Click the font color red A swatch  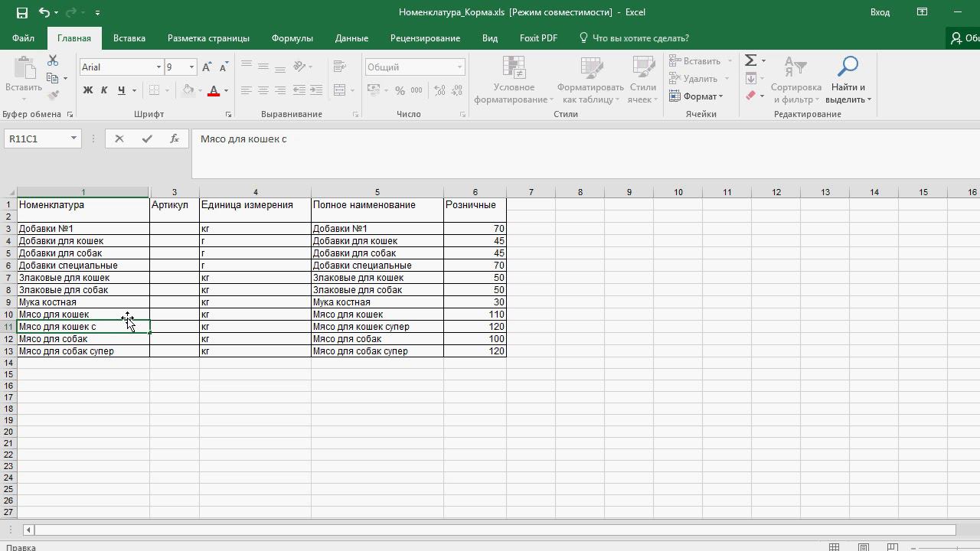coord(214,90)
